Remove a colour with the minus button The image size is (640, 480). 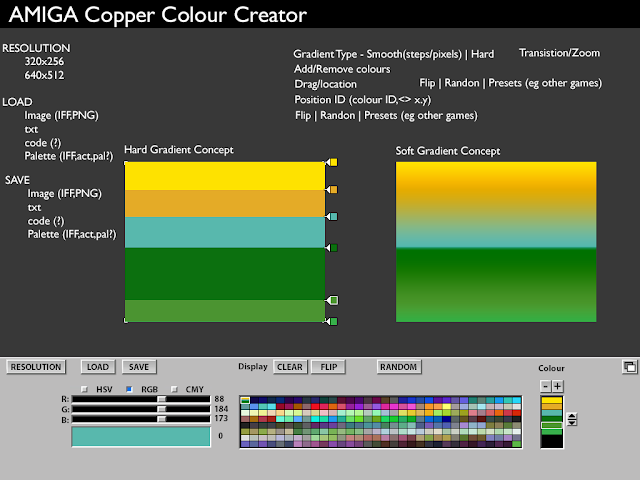(x=545, y=386)
